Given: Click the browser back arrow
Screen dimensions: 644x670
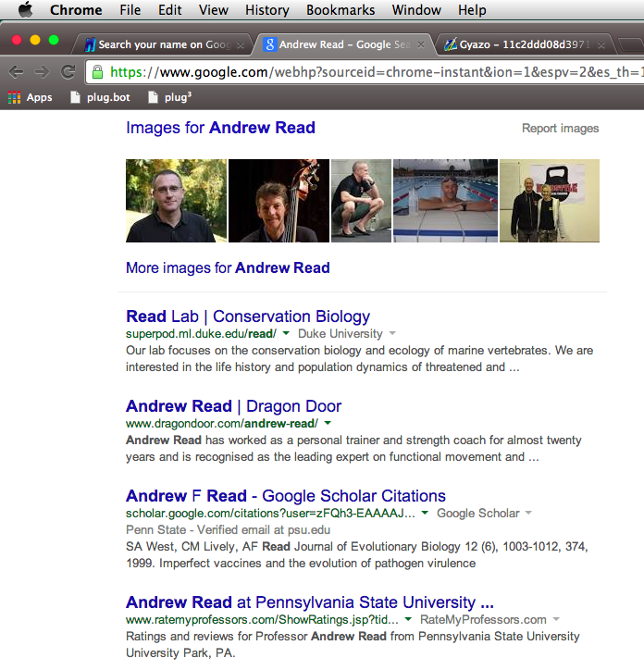Looking at the screenshot, I should 17,72.
